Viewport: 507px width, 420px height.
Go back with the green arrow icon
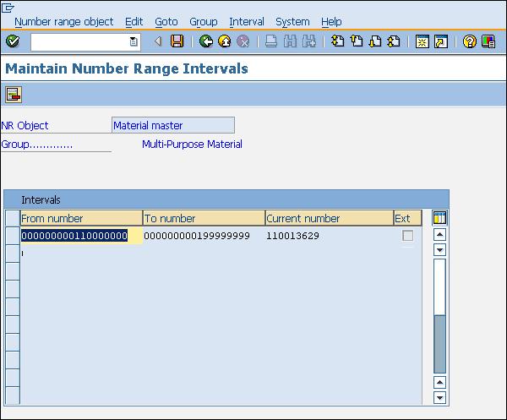point(206,41)
